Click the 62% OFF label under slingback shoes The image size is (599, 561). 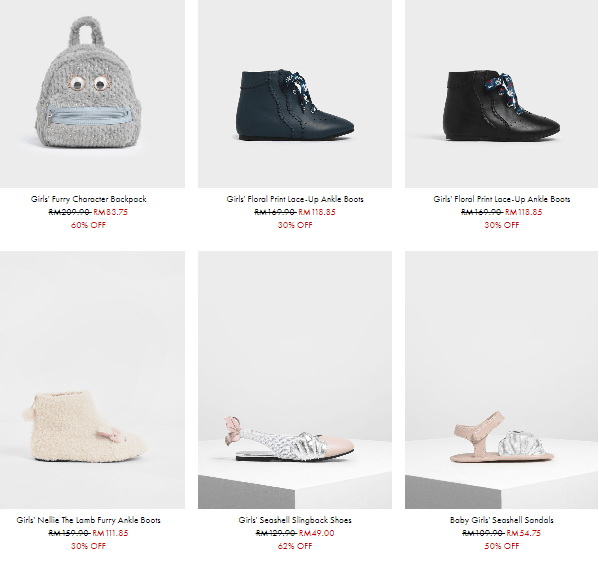(295, 546)
